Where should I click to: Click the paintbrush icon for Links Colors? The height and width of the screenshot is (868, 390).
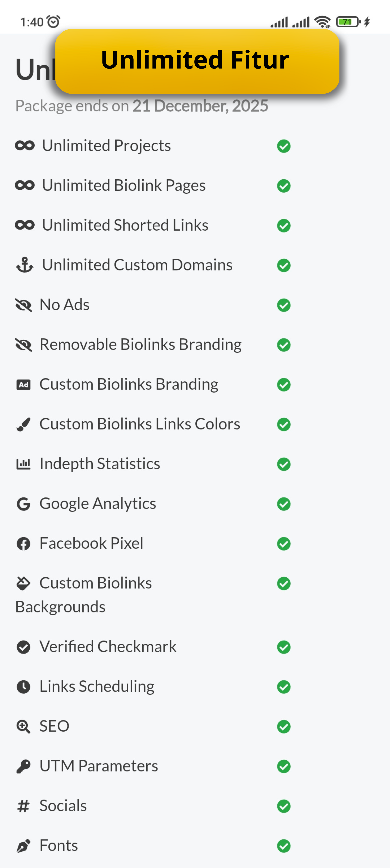24,424
